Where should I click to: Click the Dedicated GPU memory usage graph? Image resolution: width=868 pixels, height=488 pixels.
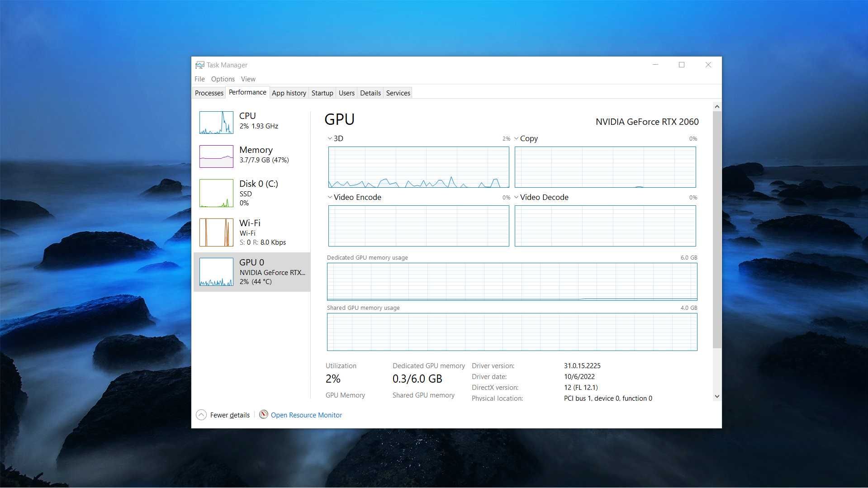click(512, 281)
